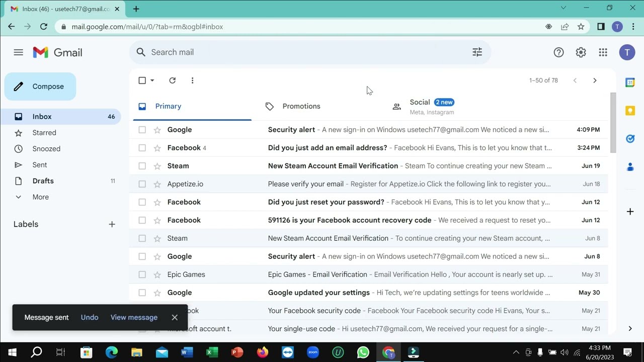View the sent message
The width and height of the screenshot is (644, 362).
tap(134, 317)
